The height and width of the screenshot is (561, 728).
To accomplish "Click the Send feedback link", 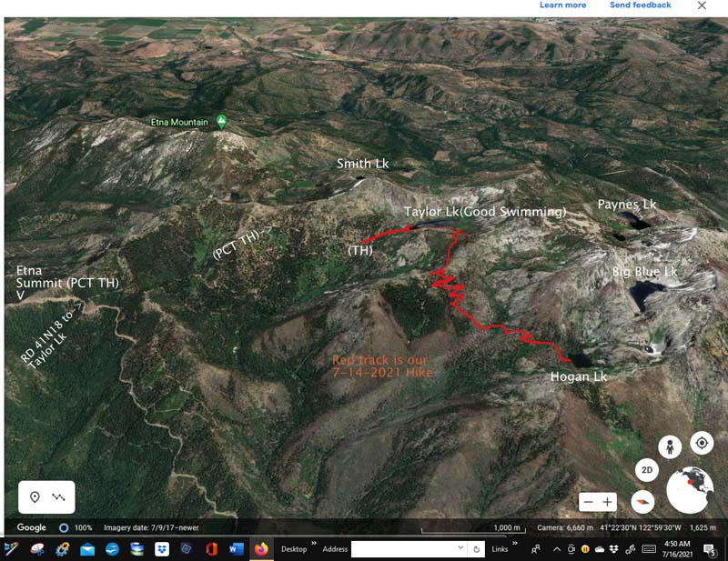I will (x=640, y=5).
